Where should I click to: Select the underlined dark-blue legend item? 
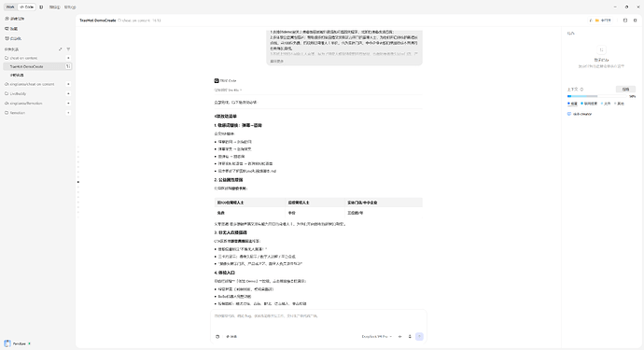pyautogui.click(x=572, y=104)
